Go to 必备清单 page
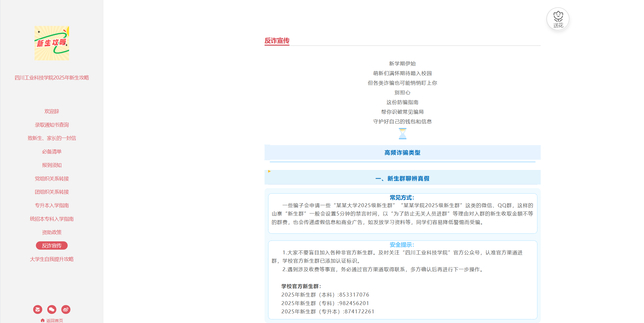The width and height of the screenshot is (644, 323). pyautogui.click(x=52, y=152)
